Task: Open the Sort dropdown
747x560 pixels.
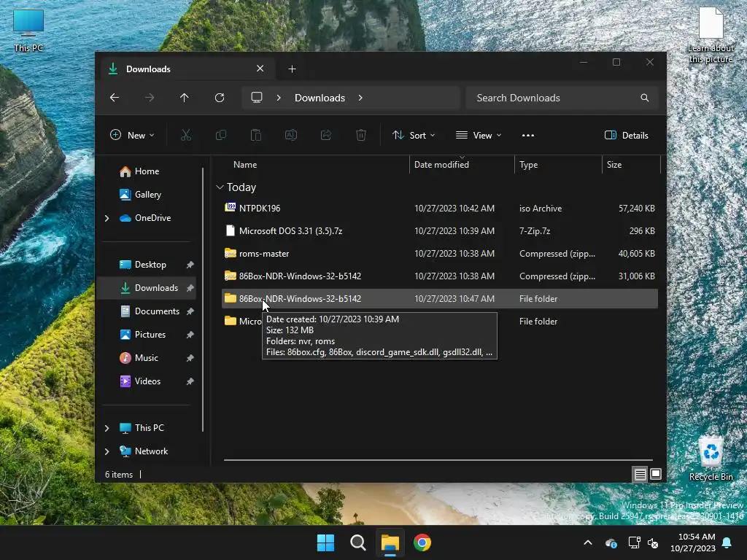Action: [x=414, y=135]
